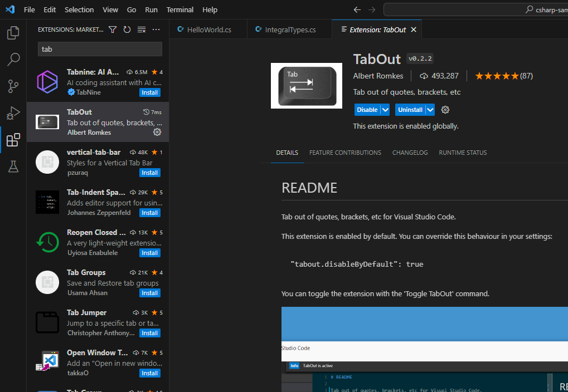The height and width of the screenshot is (392, 568).
Task: Click the VS Code logo icon
Action: tap(10, 9)
